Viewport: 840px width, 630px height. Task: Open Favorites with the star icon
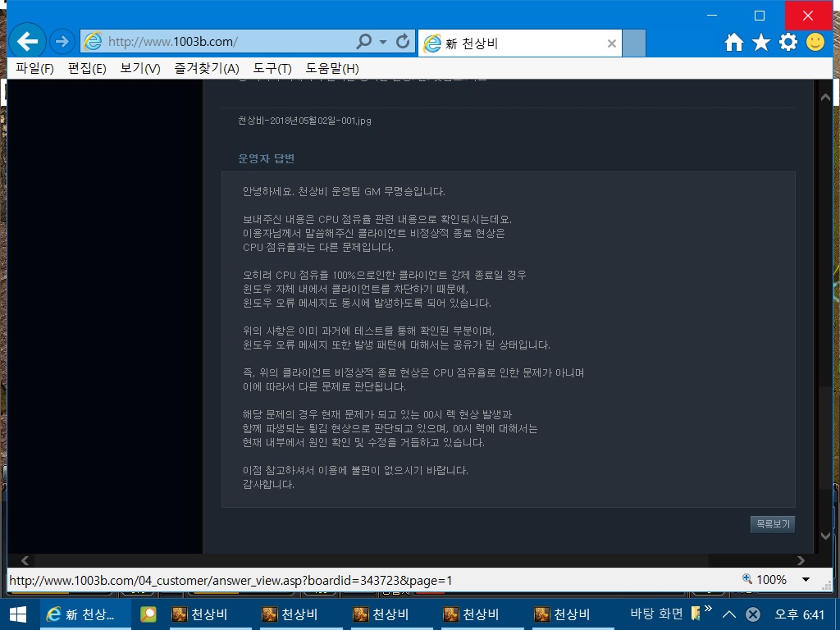[760, 42]
